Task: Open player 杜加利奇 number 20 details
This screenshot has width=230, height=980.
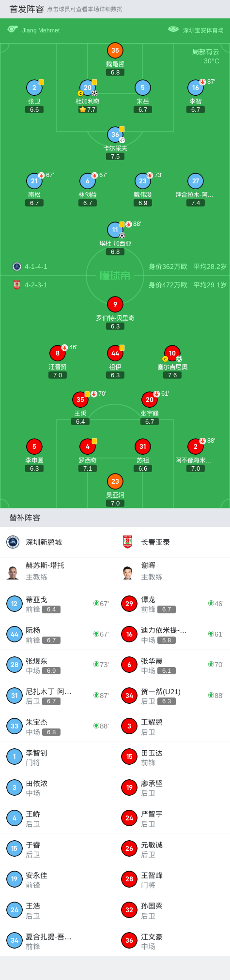Action: pyautogui.click(x=88, y=88)
